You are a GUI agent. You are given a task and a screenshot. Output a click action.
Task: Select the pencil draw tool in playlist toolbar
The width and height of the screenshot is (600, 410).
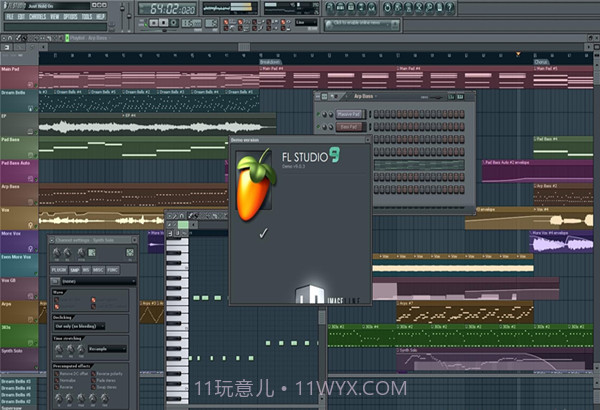(18, 38)
